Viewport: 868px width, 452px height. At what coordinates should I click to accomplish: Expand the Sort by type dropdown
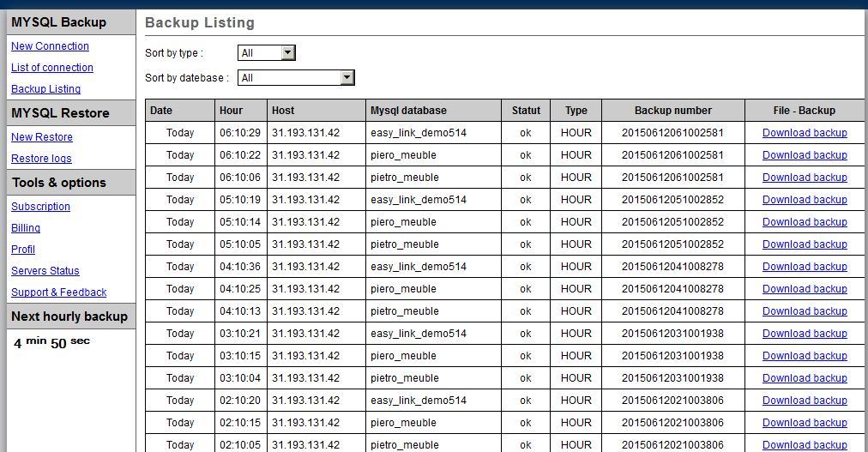point(266,53)
